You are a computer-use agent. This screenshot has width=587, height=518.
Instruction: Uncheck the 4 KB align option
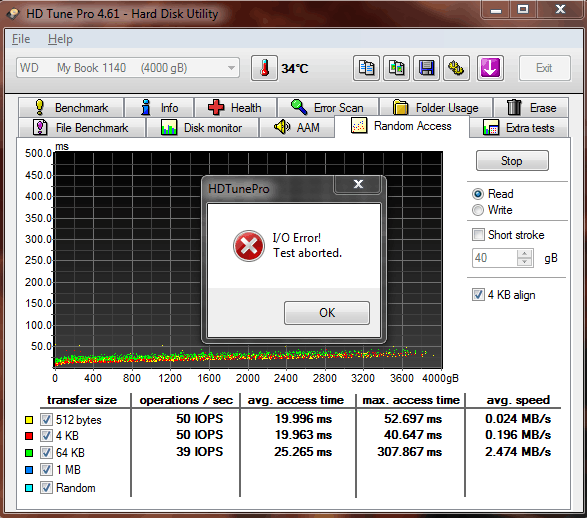pos(478,295)
